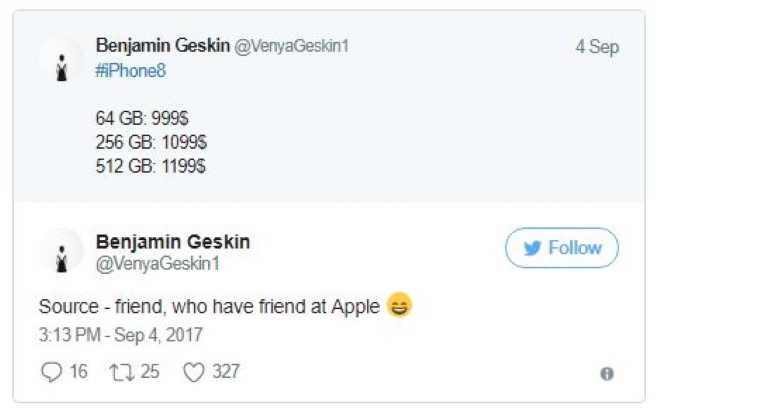This screenshot has height=412, width=770.
Task: Click the reply speech bubble icon
Action: pos(51,372)
